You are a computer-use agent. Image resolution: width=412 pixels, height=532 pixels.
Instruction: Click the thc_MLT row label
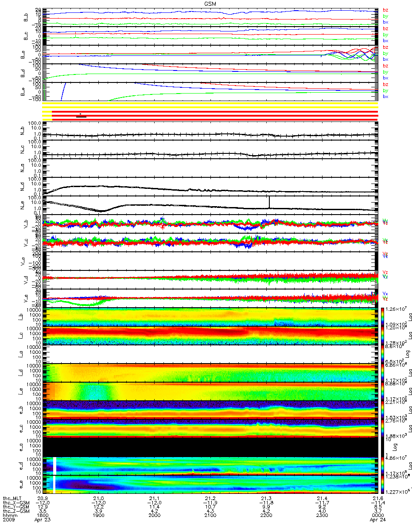coord(12,499)
